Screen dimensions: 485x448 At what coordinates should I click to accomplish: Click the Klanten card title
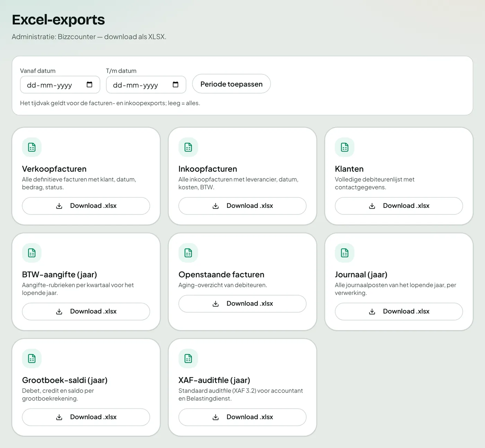(x=349, y=169)
